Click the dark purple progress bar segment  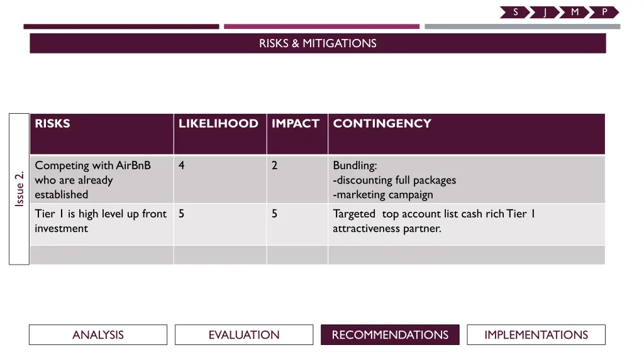point(121,26)
